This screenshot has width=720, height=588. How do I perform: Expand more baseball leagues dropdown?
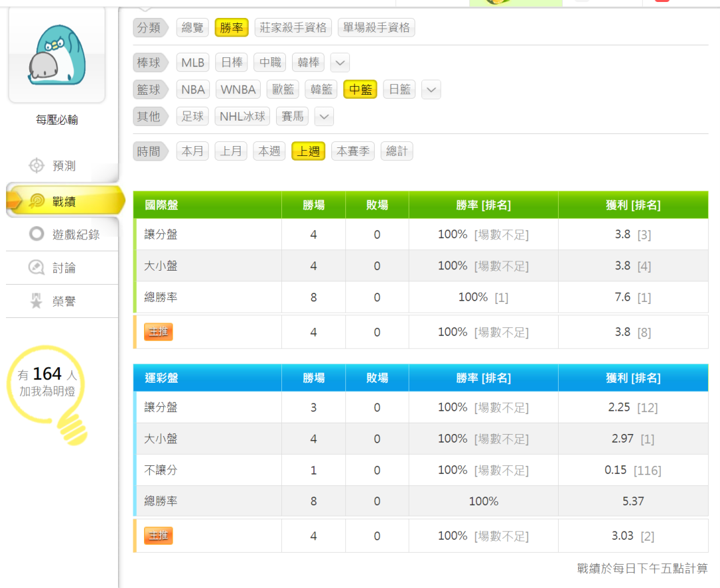point(340,63)
